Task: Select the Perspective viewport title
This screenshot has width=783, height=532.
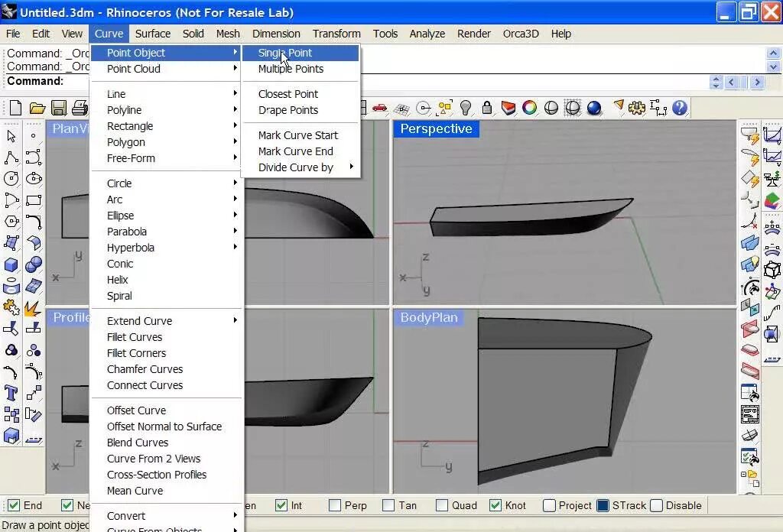Action: click(436, 128)
